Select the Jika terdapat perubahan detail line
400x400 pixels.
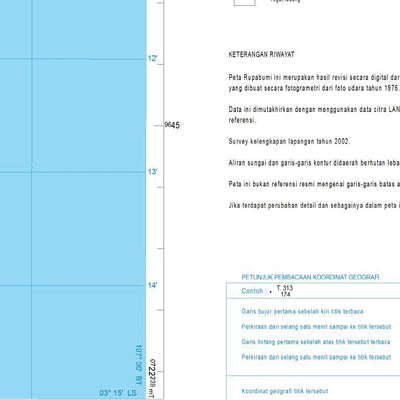[314, 206]
